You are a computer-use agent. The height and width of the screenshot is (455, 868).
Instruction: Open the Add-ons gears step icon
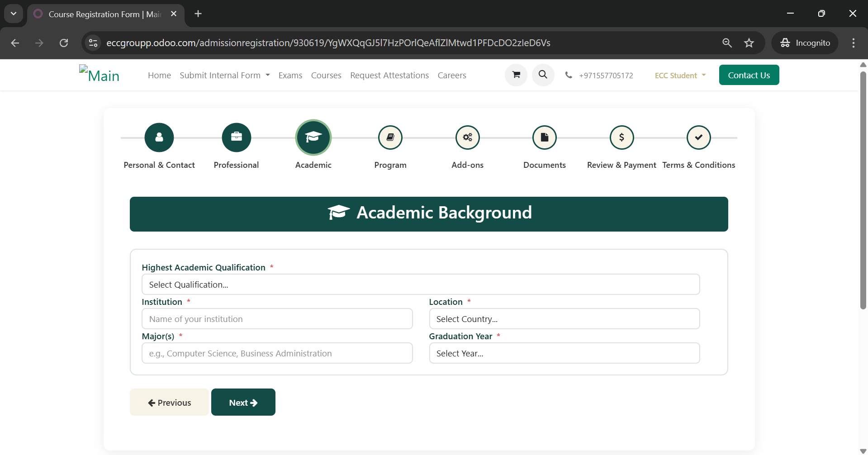pos(467,137)
